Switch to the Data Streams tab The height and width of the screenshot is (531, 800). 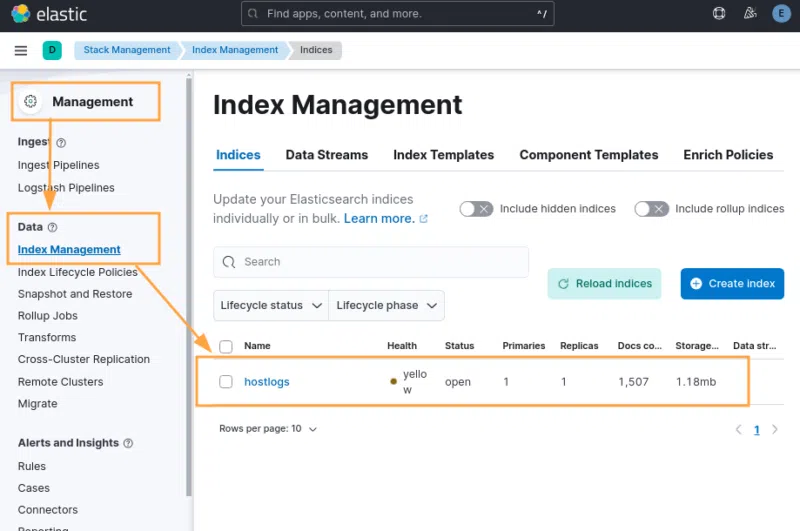coord(326,155)
